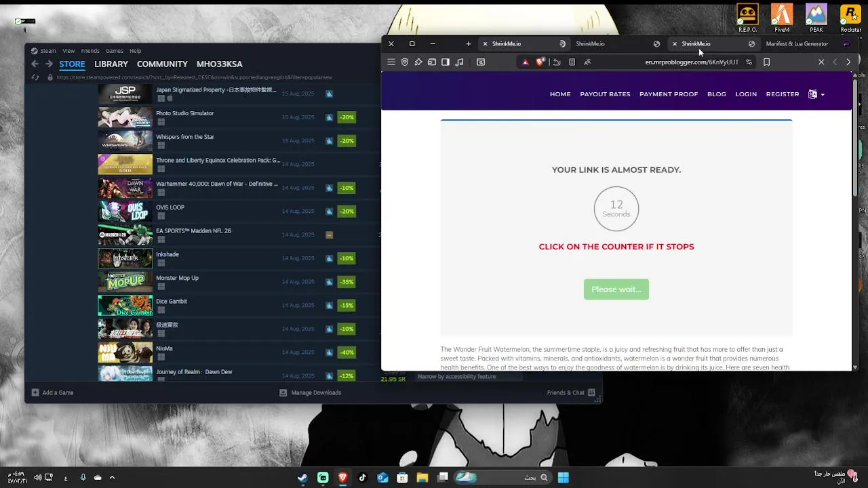Select the Steam STORE tab

(x=72, y=64)
